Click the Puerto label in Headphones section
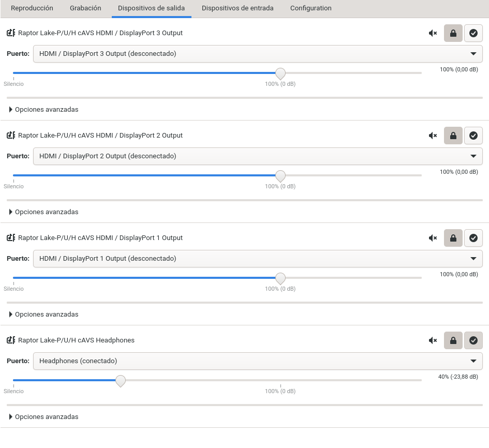489x448 pixels. tap(18, 361)
